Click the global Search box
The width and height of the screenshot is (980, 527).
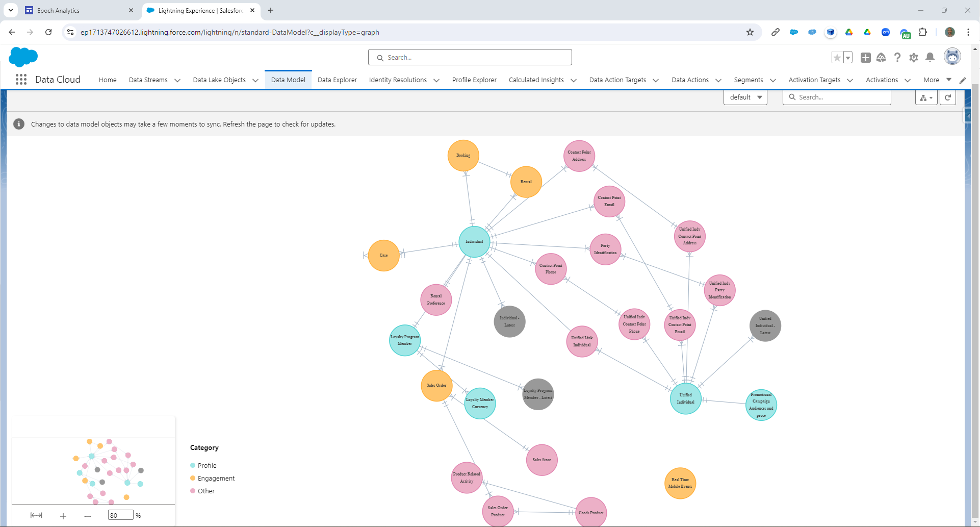click(x=470, y=57)
